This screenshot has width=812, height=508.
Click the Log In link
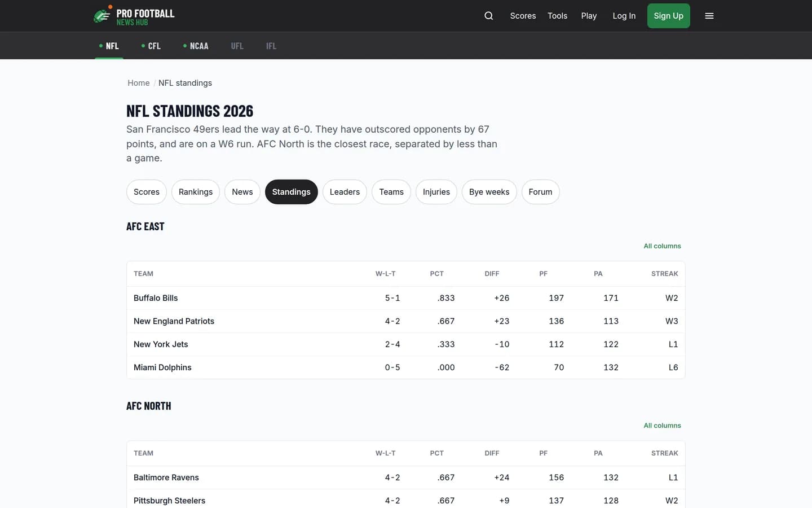pyautogui.click(x=624, y=16)
